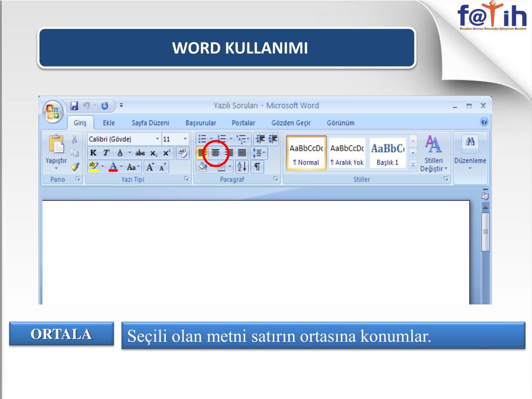The width and height of the screenshot is (532, 399).
Task: Apply a numbered list
Action: (222, 139)
